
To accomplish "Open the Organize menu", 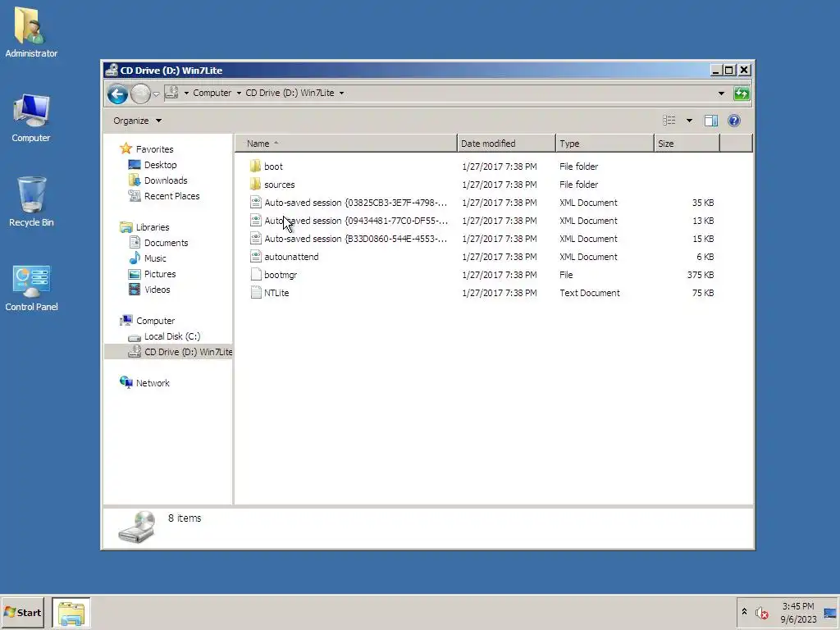I will point(137,121).
